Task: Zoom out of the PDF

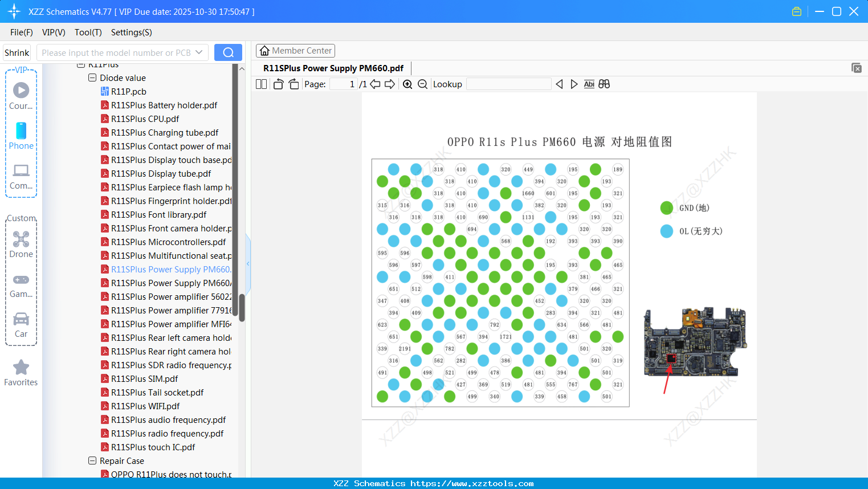Action: point(422,84)
